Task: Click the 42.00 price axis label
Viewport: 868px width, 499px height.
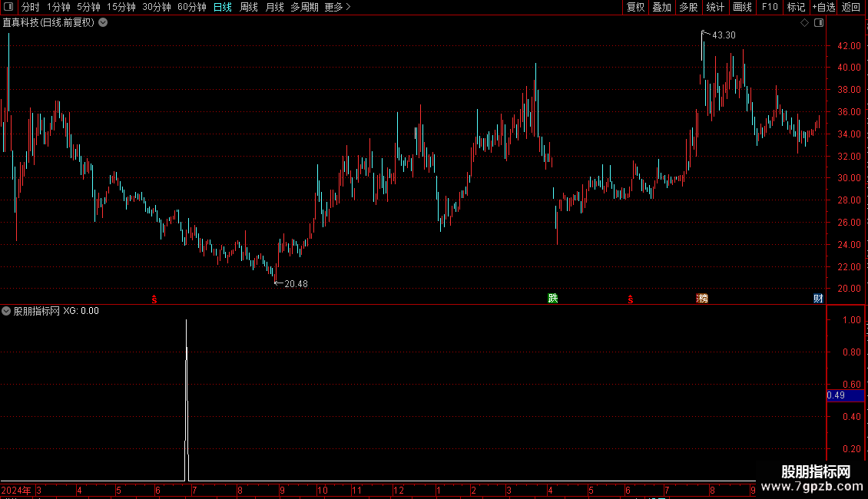Action: pyautogui.click(x=849, y=46)
